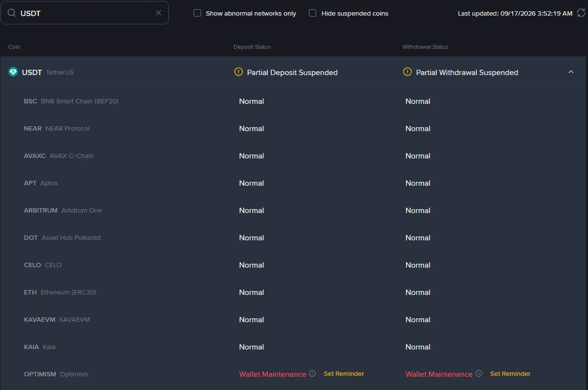Image resolution: width=588 pixels, height=390 pixels.
Task: Click KAIA deposit Normal status
Action: click(x=251, y=347)
